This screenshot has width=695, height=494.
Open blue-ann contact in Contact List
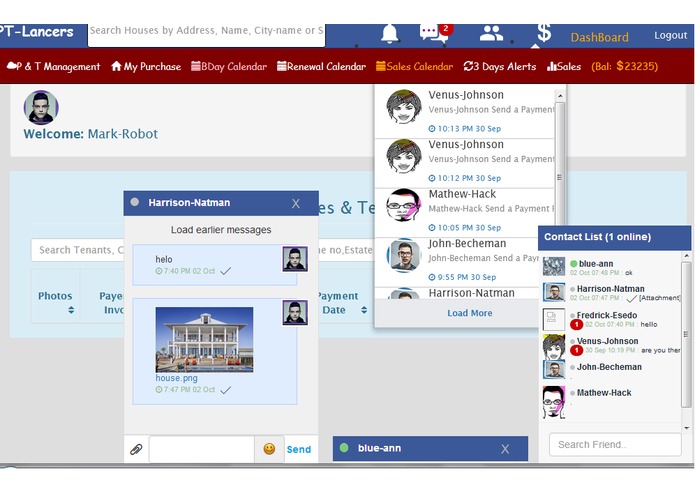click(x=611, y=267)
